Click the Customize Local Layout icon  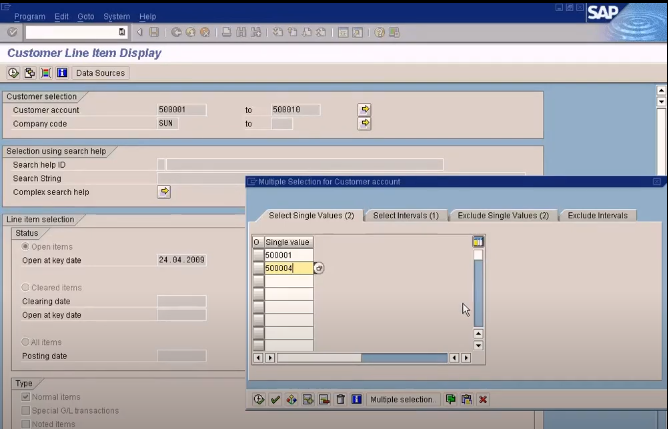point(394,32)
